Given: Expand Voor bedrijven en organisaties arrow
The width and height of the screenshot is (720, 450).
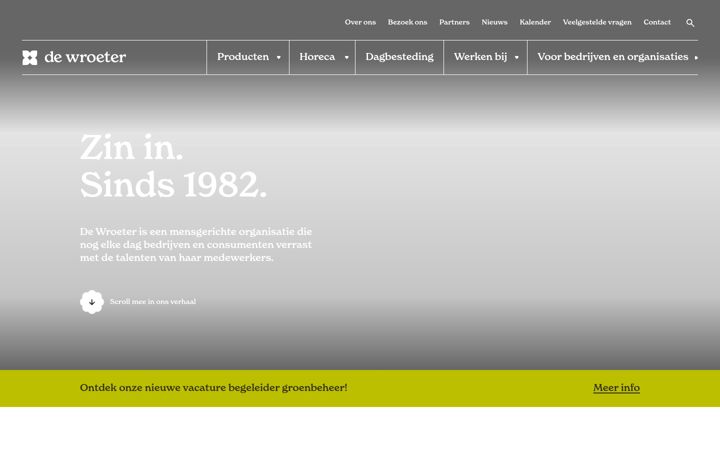Looking at the screenshot, I should pos(696,57).
